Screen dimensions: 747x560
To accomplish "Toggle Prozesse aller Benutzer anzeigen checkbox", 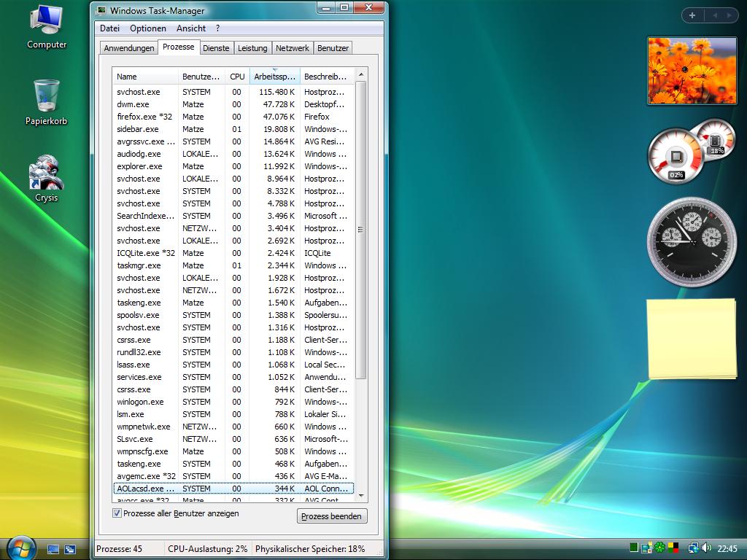I will [117, 513].
